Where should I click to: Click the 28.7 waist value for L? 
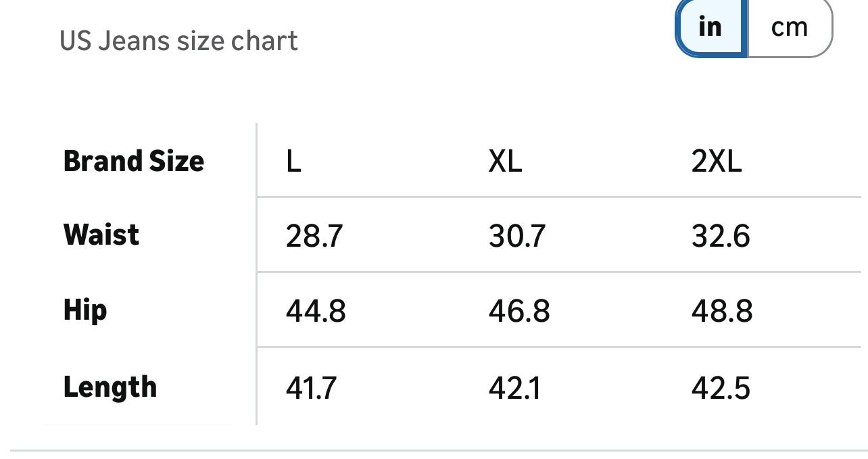(314, 237)
